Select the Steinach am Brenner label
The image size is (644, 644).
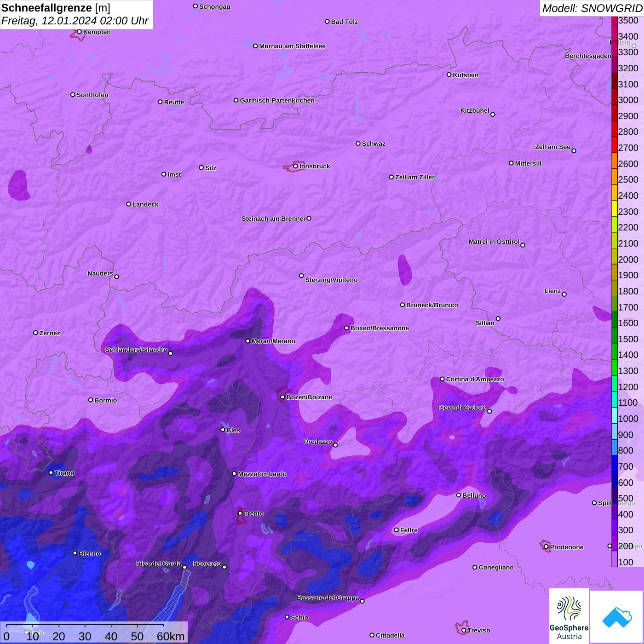(x=274, y=218)
